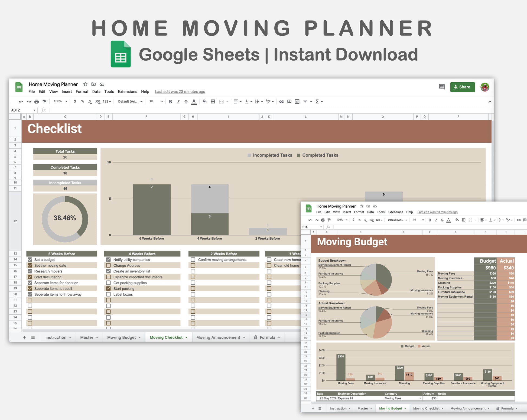Click the print icon in toolbar
This screenshot has width=527, height=420.
click(37, 102)
